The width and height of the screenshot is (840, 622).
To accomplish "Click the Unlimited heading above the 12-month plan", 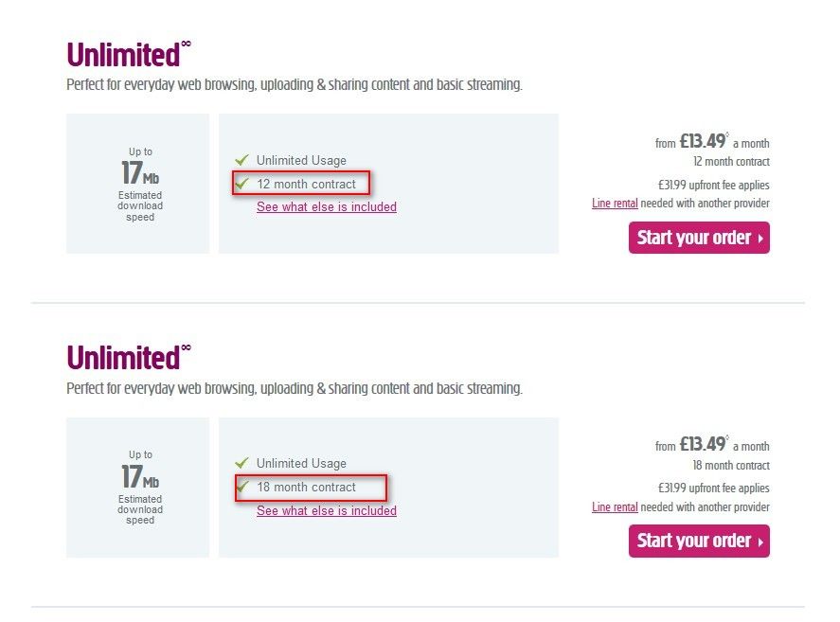I will pos(123,55).
